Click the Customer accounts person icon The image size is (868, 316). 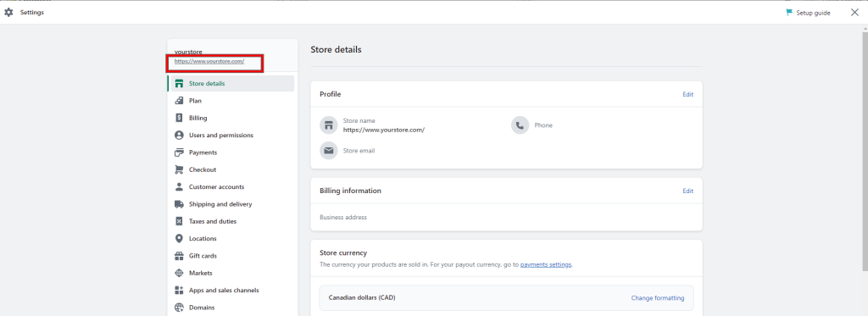179,186
